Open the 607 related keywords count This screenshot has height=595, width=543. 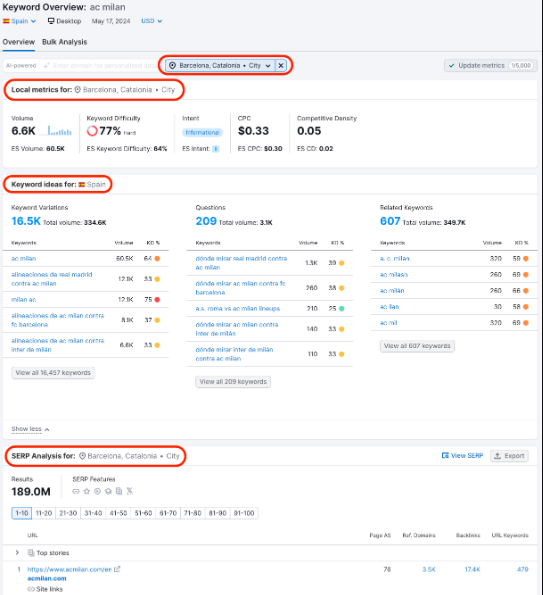click(x=390, y=221)
